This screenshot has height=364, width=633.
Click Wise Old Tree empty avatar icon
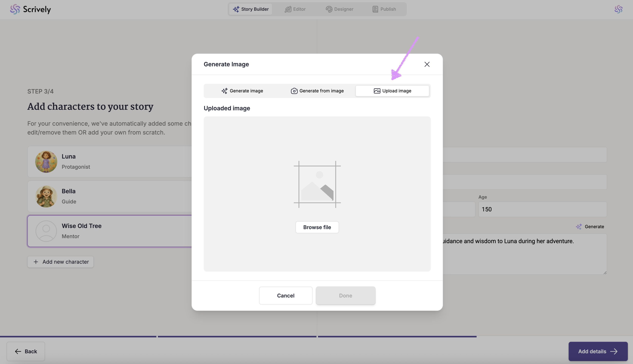(46, 231)
